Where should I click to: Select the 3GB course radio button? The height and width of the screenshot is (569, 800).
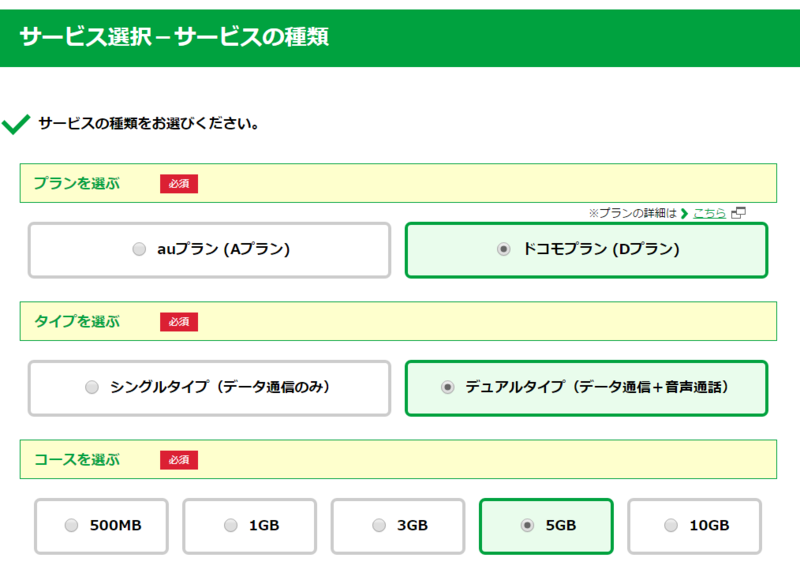[x=379, y=525]
